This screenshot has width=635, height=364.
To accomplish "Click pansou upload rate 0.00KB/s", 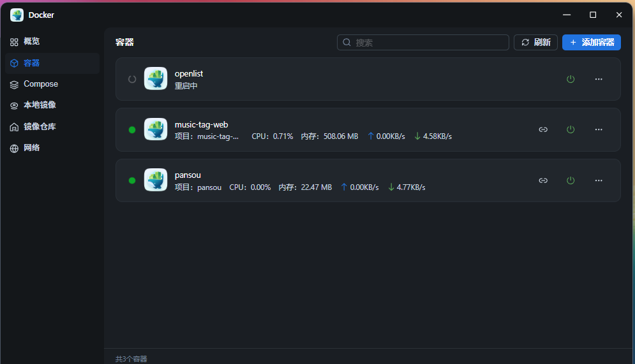I will click(360, 187).
